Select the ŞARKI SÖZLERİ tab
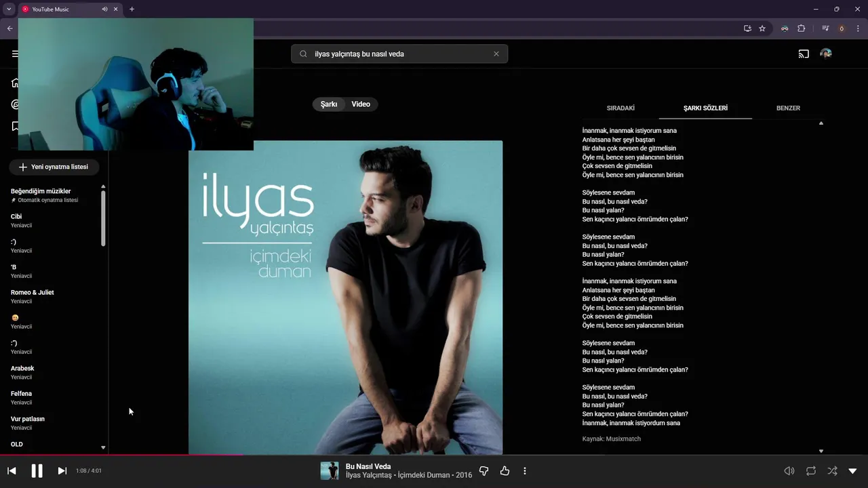Viewport: 868px width, 488px height. click(x=705, y=108)
